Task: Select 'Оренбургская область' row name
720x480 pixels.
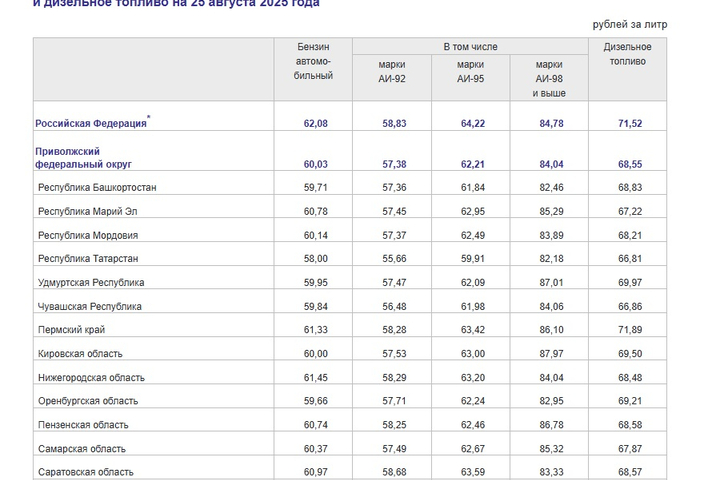Action: click(88, 401)
